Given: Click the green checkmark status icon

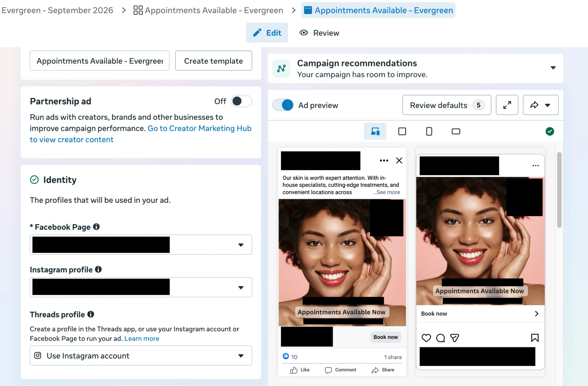Looking at the screenshot, I should click(x=550, y=131).
